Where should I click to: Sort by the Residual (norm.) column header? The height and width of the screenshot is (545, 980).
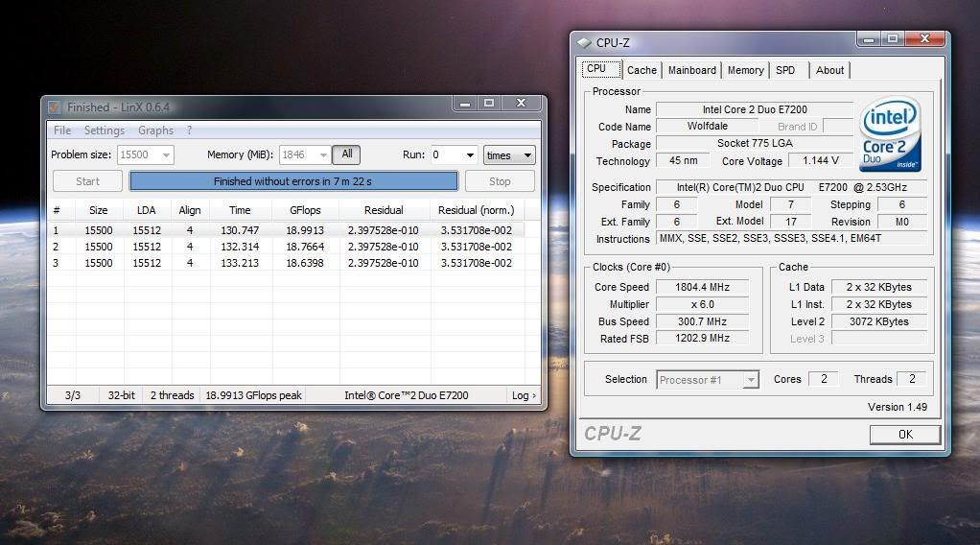point(477,210)
